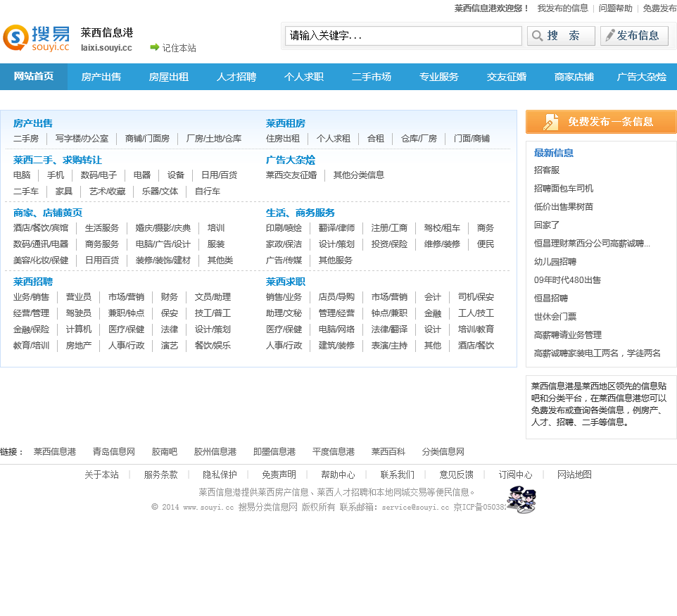Viewport: 677px width, 616px height.
Task: Open latest post 高薪聘请业务管理
Action: click(x=568, y=335)
